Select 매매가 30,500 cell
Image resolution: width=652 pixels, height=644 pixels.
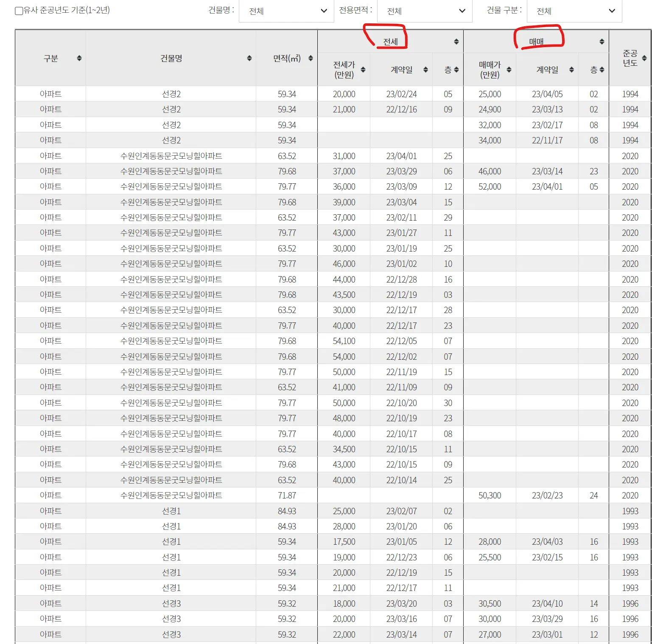[490, 603]
